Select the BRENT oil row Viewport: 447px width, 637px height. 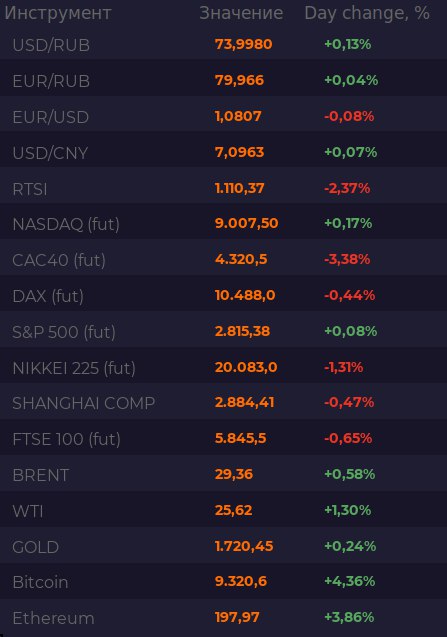(224, 475)
